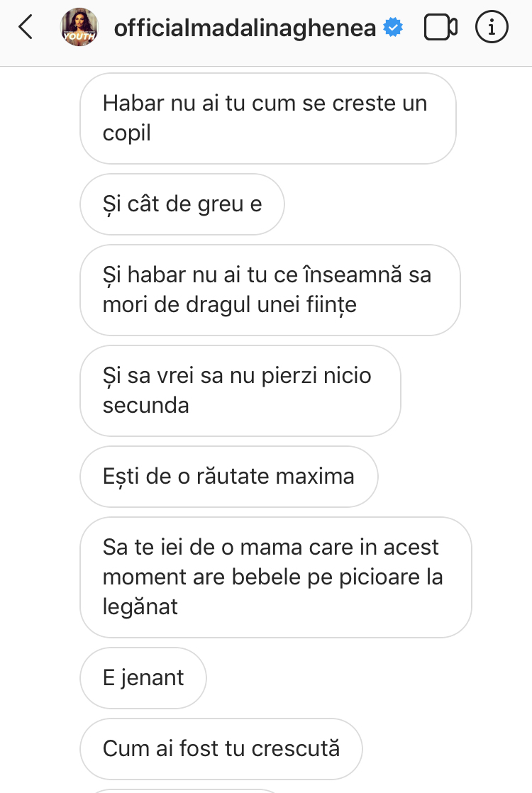This screenshot has width=532, height=793.
Task: Click 'ființe' text in third message
Action: [x=332, y=305]
